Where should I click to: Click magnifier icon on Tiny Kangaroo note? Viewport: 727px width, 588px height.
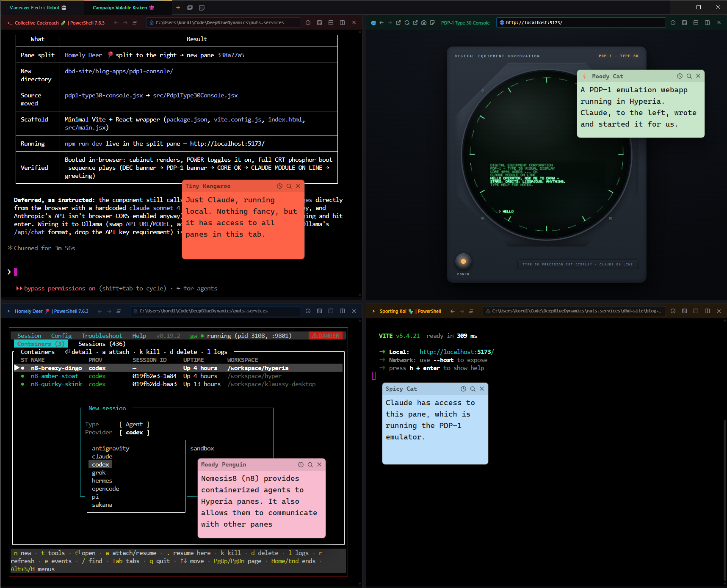289,186
